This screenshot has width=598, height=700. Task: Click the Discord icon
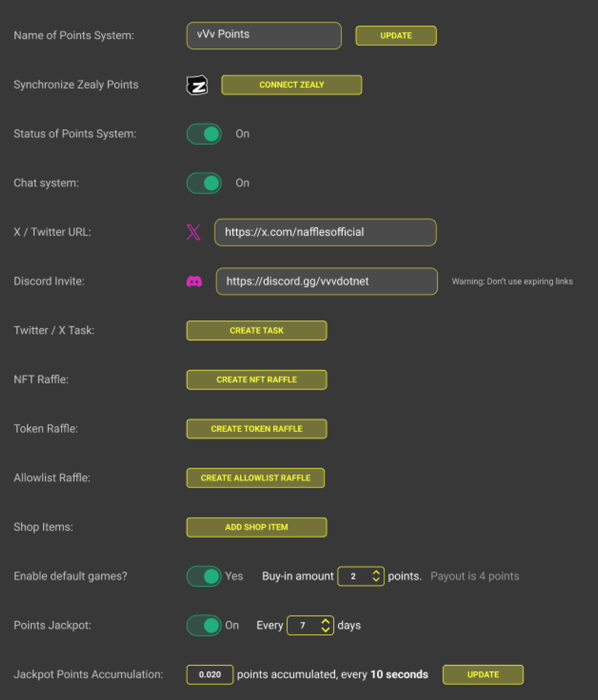tap(194, 282)
